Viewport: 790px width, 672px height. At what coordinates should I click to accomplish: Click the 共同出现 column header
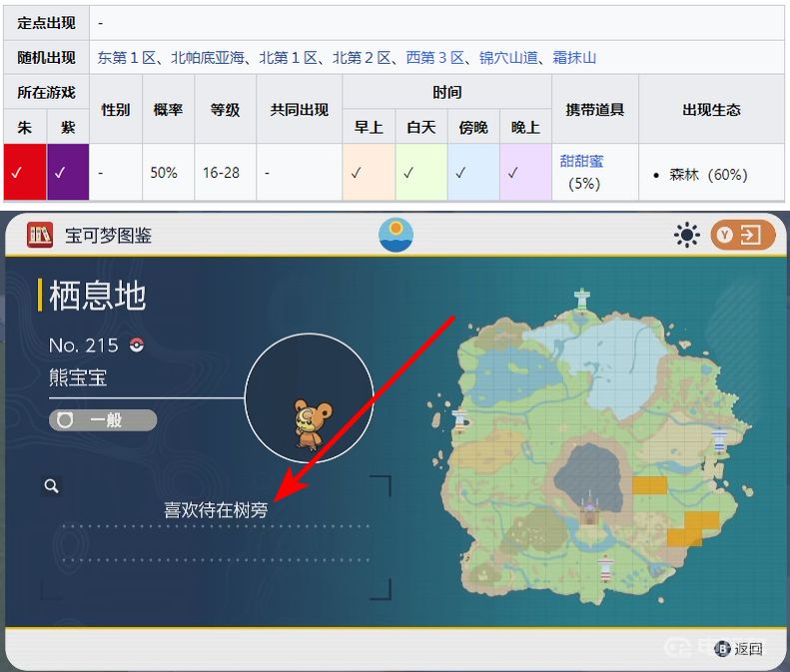300,109
